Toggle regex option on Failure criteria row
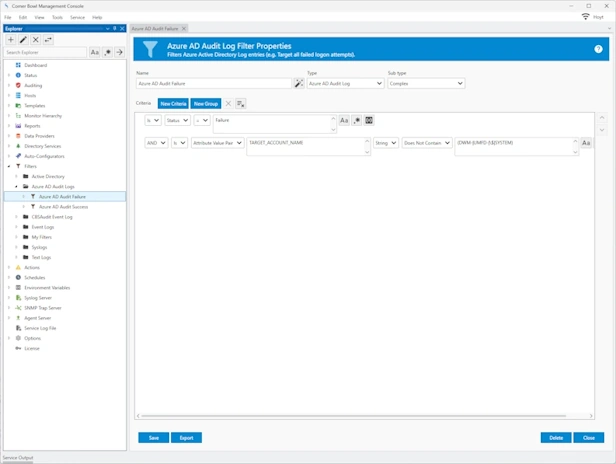 point(357,120)
